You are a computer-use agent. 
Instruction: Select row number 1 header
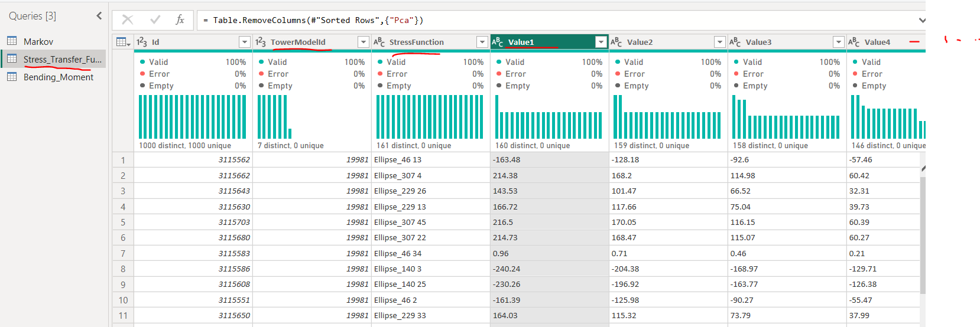[x=123, y=160]
